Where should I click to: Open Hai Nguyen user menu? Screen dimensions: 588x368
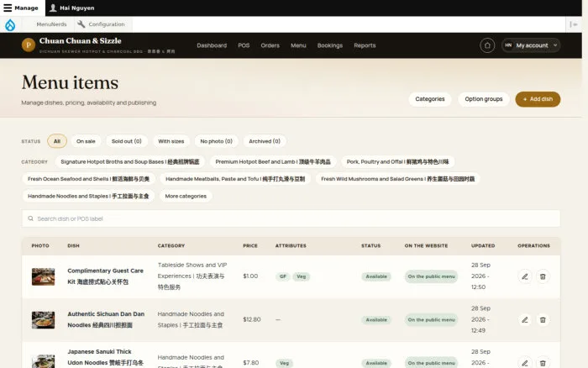[72, 8]
